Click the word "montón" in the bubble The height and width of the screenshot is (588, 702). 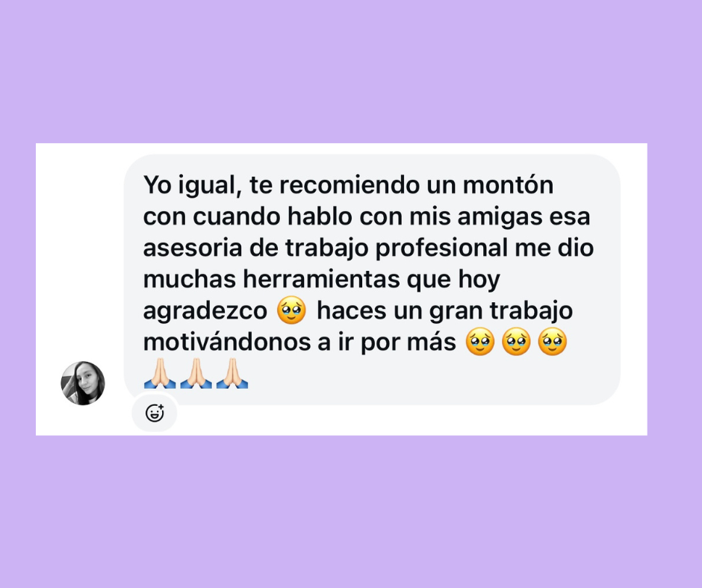(x=508, y=184)
